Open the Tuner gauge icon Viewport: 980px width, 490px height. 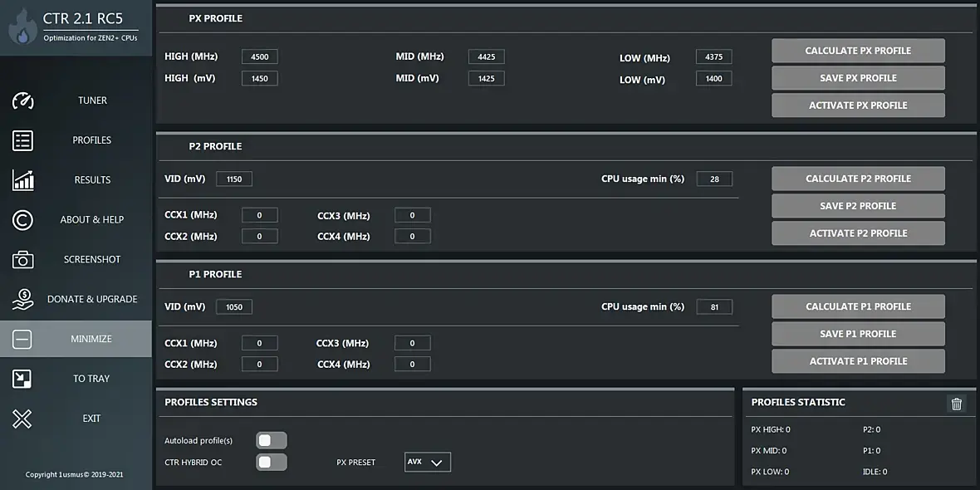click(23, 100)
